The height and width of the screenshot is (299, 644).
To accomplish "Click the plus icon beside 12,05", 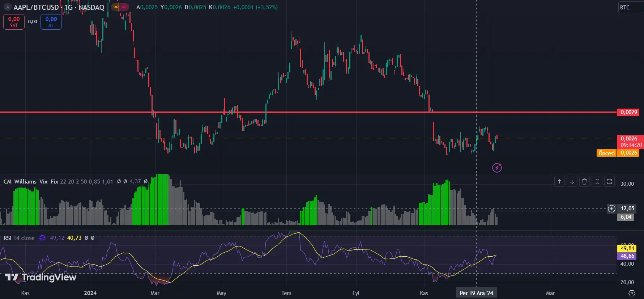I will click(611, 209).
